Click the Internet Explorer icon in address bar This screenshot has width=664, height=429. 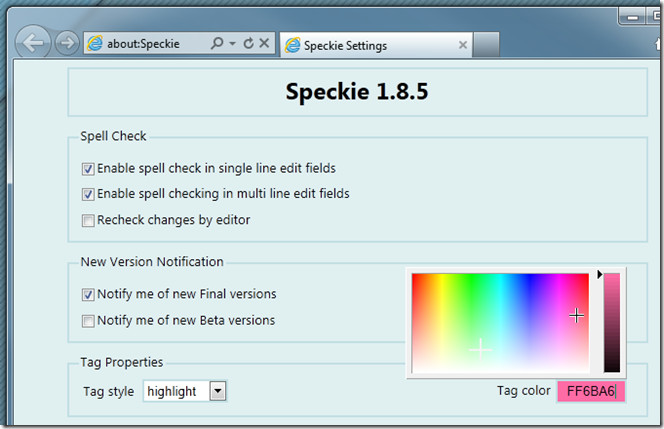pos(95,43)
